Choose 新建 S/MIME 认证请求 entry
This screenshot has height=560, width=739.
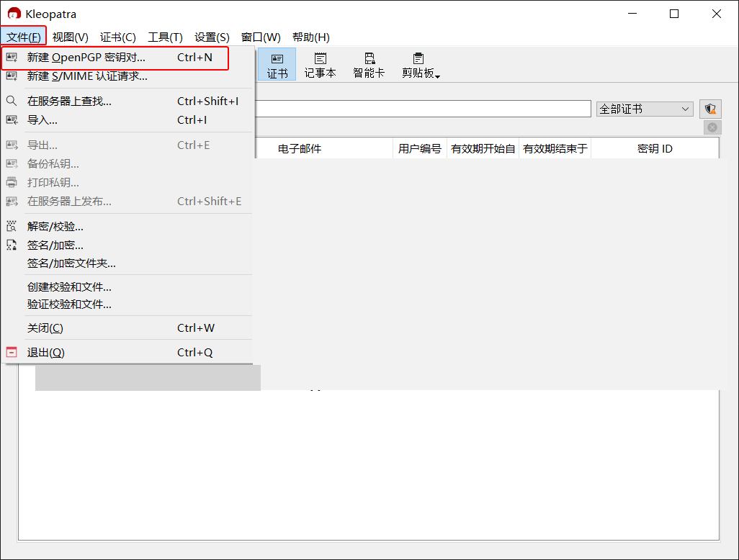[x=127, y=76]
